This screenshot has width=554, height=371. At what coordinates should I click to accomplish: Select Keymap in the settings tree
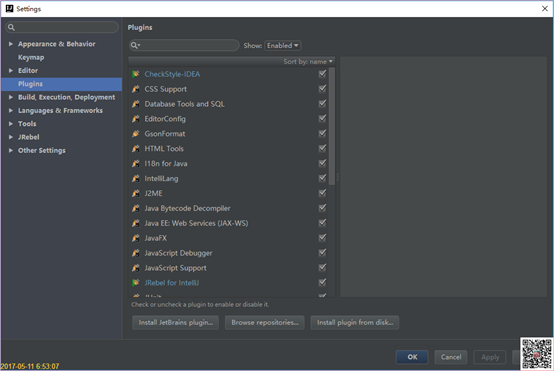point(31,57)
